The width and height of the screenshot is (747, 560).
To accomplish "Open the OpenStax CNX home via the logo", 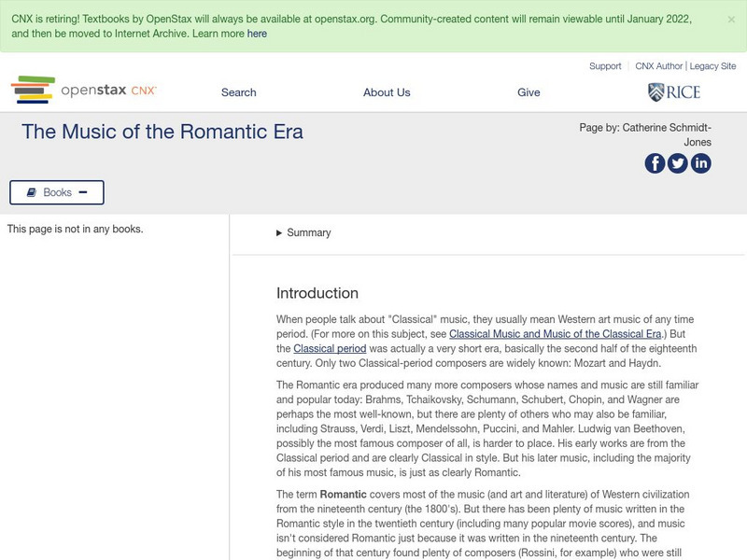I will tap(84, 90).
